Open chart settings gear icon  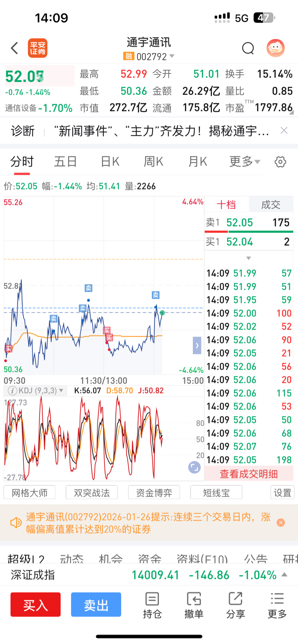pyautogui.click(x=280, y=162)
